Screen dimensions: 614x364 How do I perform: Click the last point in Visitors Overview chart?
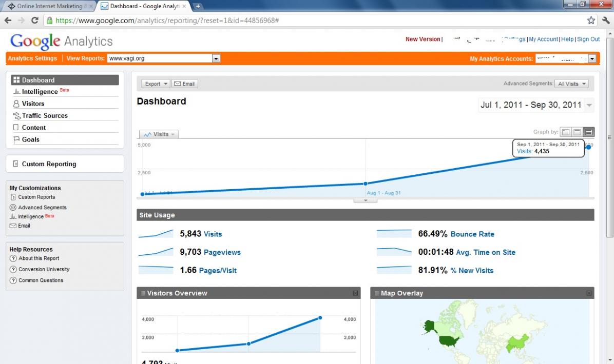click(x=320, y=317)
